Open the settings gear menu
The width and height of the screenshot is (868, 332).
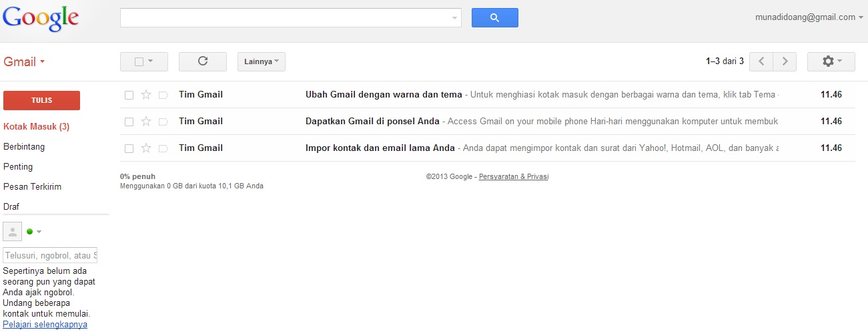(x=831, y=61)
